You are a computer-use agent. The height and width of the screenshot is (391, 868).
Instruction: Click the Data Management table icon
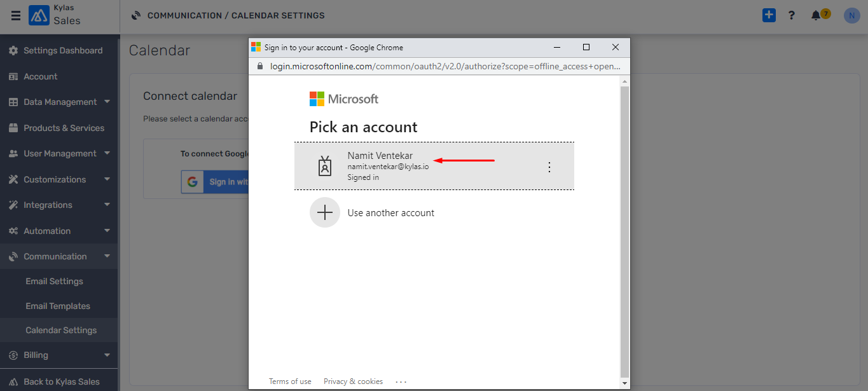click(x=13, y=102)
